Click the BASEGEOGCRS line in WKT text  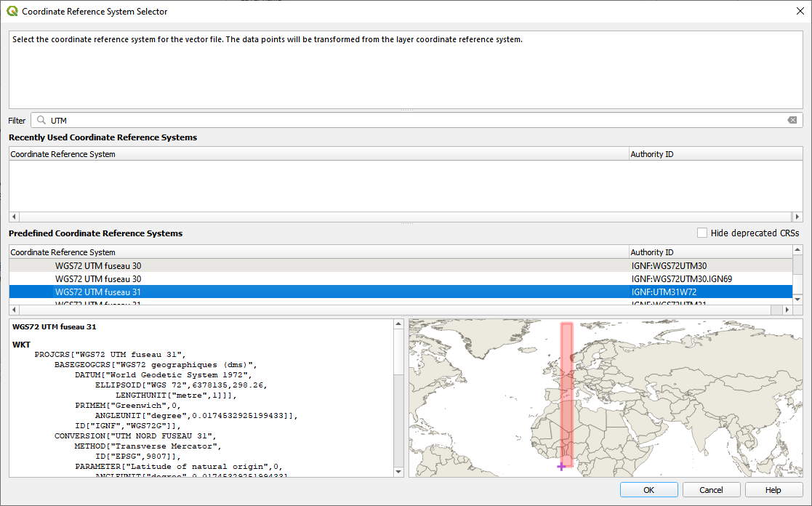[156, 365]
